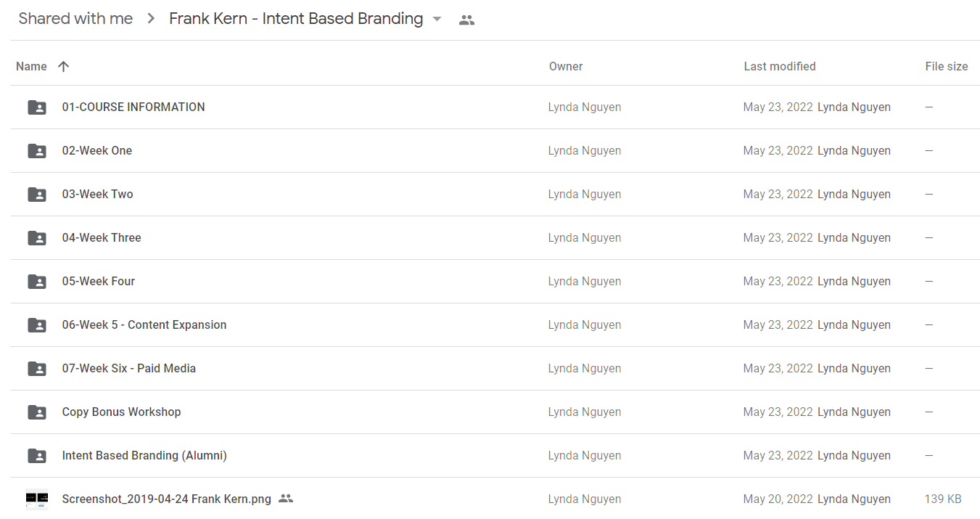
Task: Go back to Shared with me
Action: (x=75, y=19)
